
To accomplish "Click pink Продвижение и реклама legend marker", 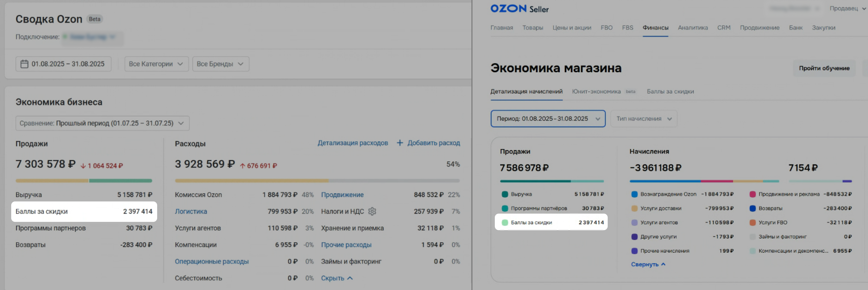I will click(752, 194).
